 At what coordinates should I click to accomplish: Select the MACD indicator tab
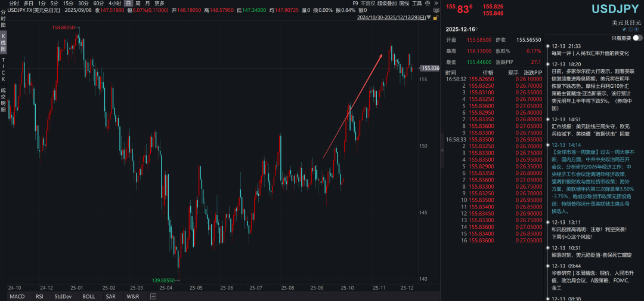pyautogui.click(x=17, y=296)
